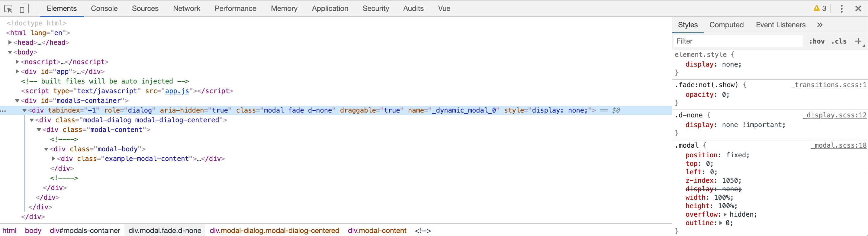Focus the styles Filter input field
The image size is (868, 236).
coord(738,41)
